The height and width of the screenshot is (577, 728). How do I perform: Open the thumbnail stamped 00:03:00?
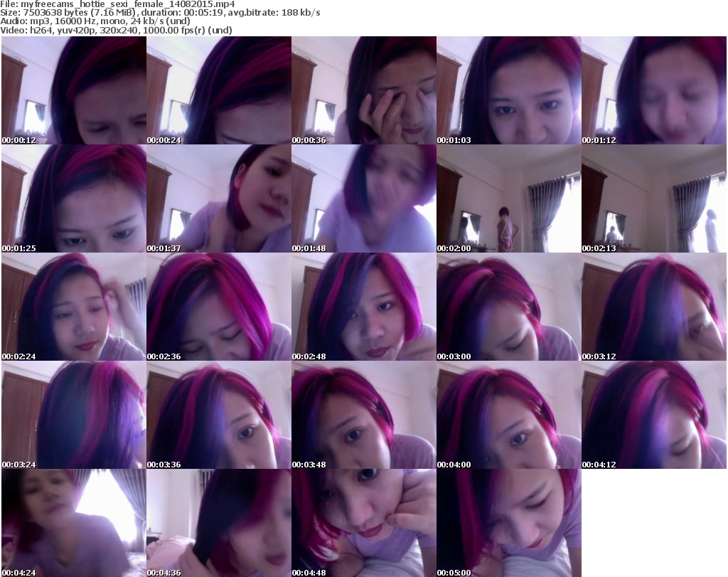tap(509, 307)
